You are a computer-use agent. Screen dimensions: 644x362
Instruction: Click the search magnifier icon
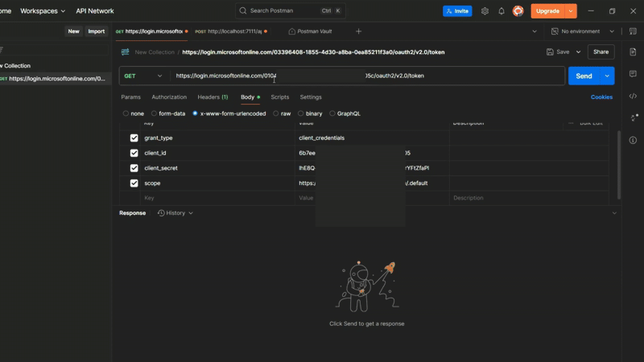pyautogui.click(x=243, y=10)
